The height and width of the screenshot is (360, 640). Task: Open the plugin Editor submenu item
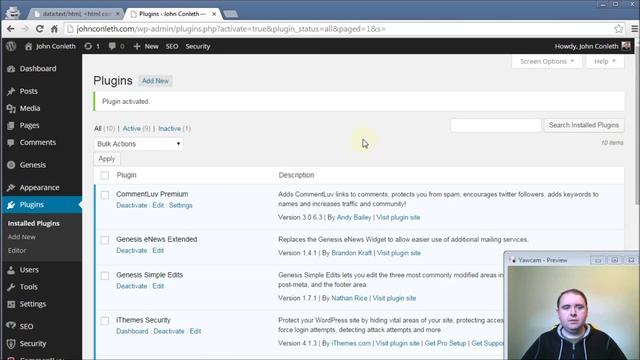(17, 251)
